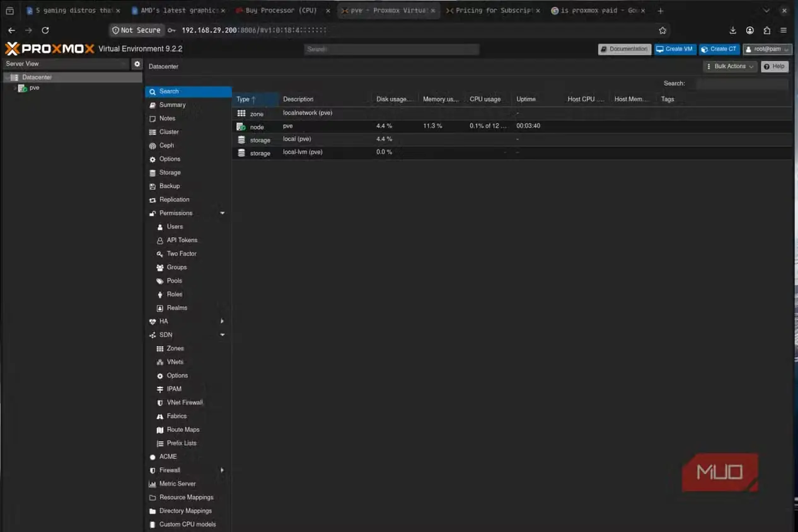798x532 pixels.
Task: Sort by the Type column header
Action: [x=255, y=99]
